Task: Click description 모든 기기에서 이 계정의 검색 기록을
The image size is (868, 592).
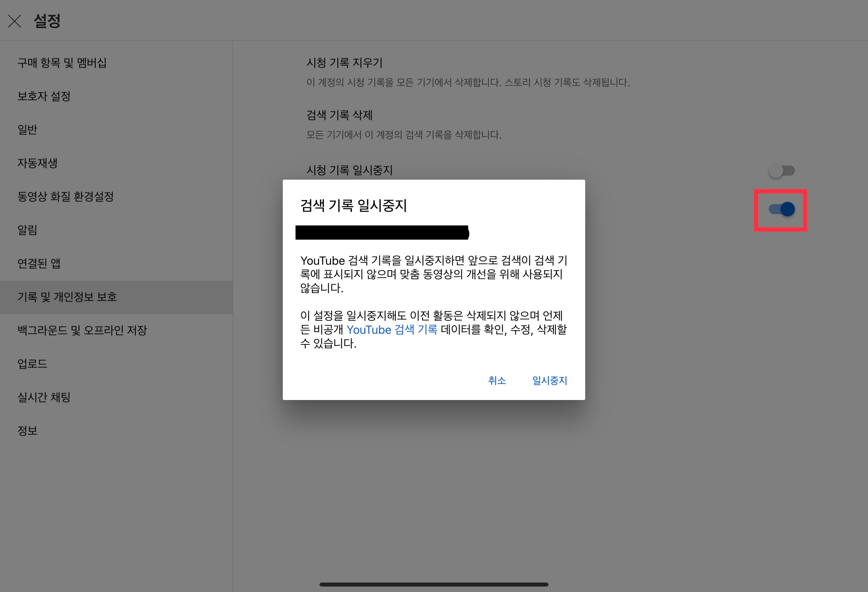Action: click(404, 135)
